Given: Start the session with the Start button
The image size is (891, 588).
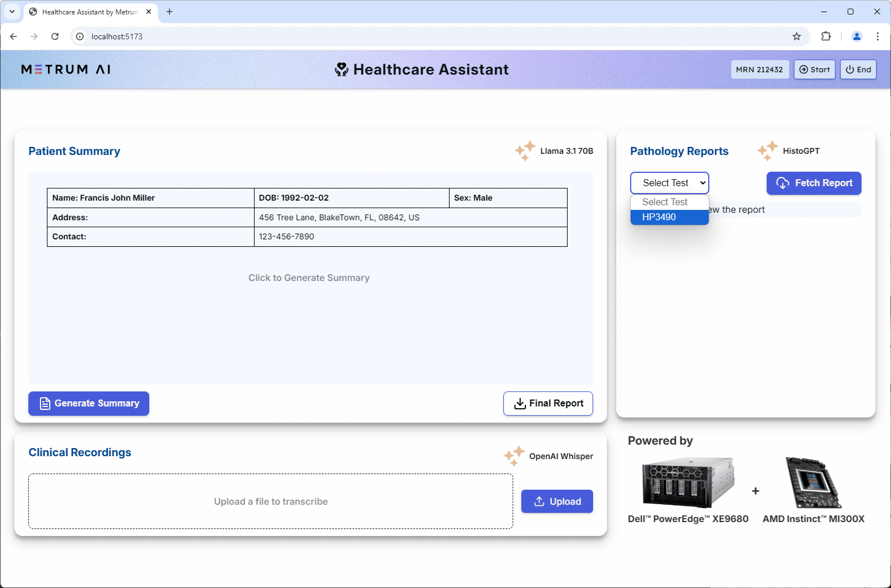Looking at the screenshot, I should [x=815, y=69].
